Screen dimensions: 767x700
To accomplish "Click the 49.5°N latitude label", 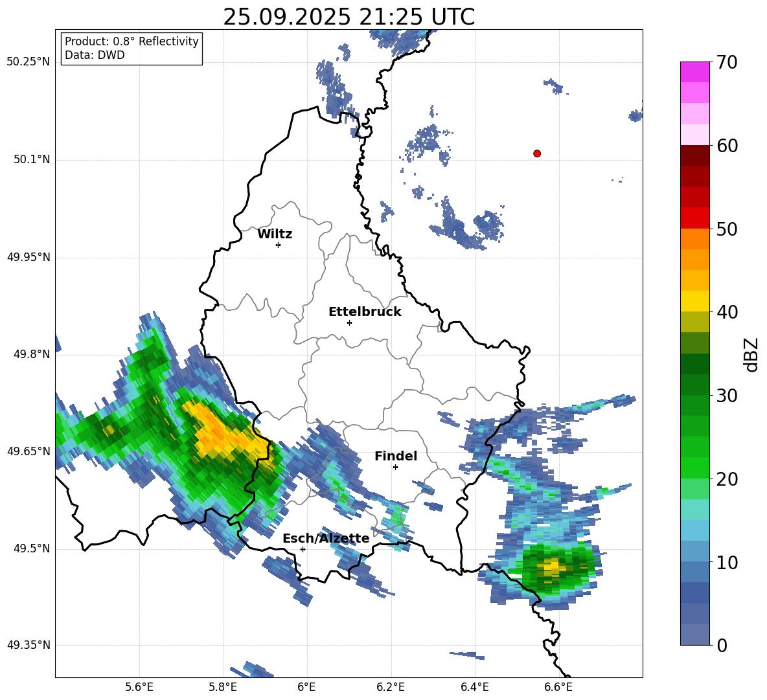I will point(31,548).
